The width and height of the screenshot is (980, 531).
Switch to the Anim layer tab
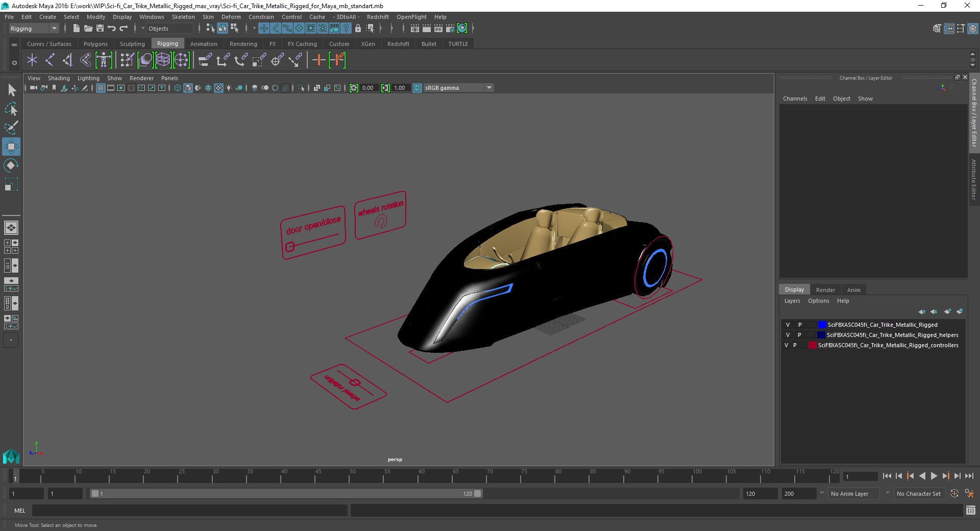[853, 289]
